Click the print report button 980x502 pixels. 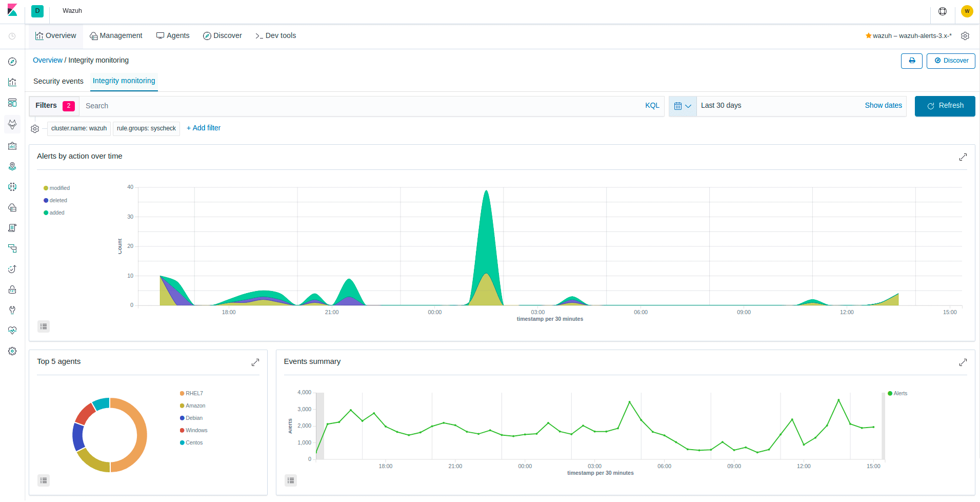[911, 61]
